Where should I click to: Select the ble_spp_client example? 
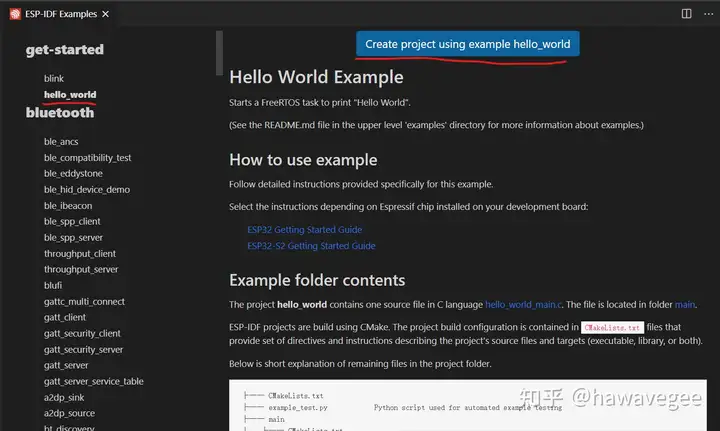72,221
